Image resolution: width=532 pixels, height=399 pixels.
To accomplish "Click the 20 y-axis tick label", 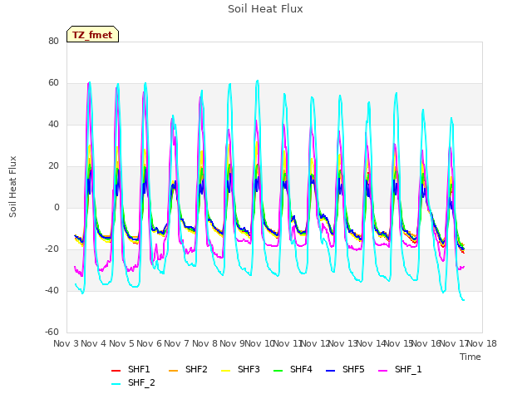I will [x=53, y=166].
